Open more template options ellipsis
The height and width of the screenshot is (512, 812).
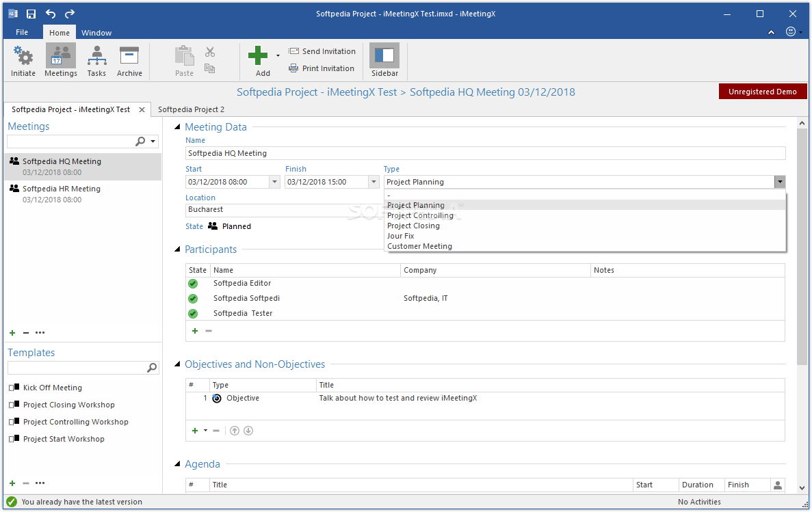coord(40,483)
